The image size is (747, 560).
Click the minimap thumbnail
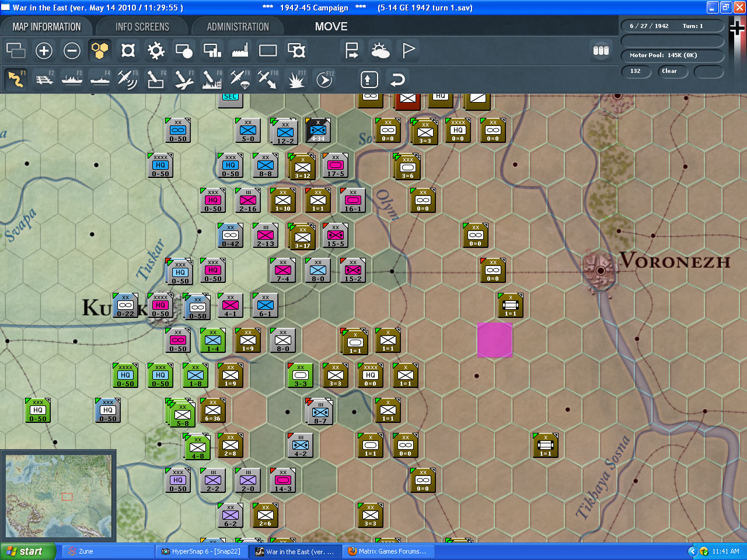click(x=58, y=496)
